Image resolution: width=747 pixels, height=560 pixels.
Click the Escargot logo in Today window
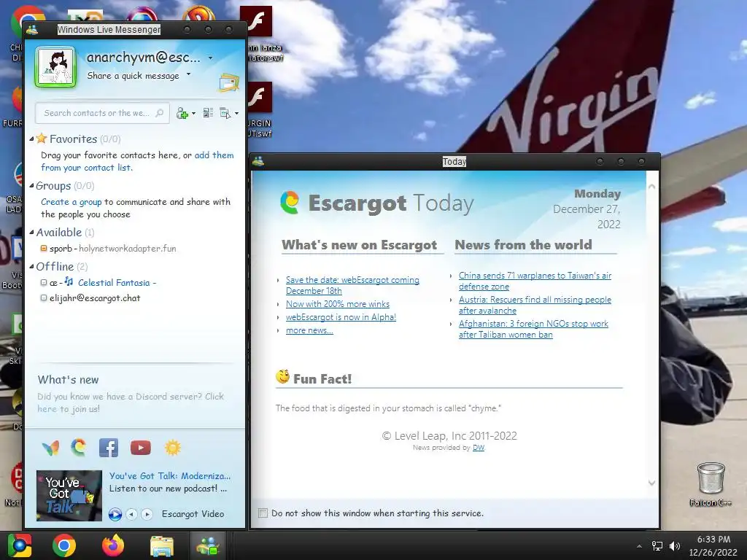tap(290, 203)
